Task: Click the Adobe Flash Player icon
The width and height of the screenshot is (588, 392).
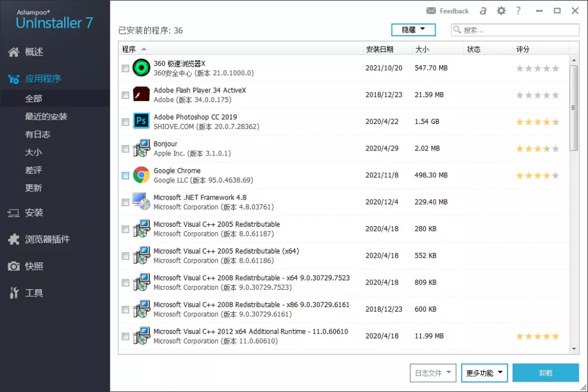Action: (x=141, y=95)
